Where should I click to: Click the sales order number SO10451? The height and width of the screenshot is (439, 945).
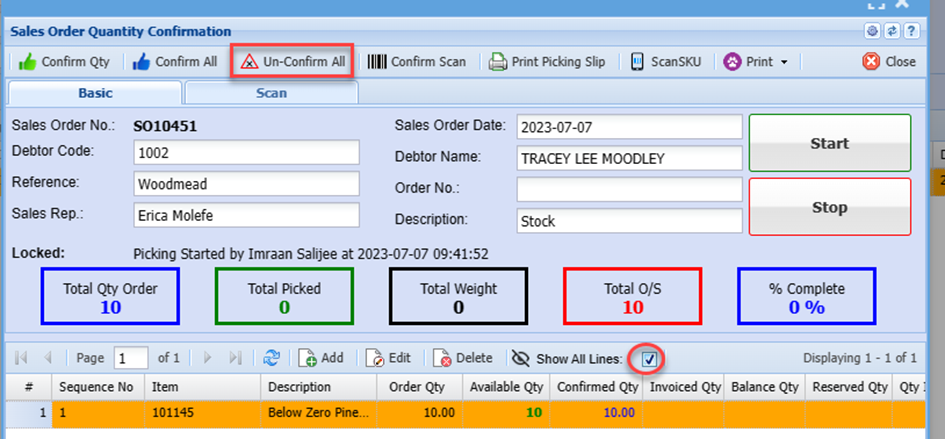coord(165,126)
